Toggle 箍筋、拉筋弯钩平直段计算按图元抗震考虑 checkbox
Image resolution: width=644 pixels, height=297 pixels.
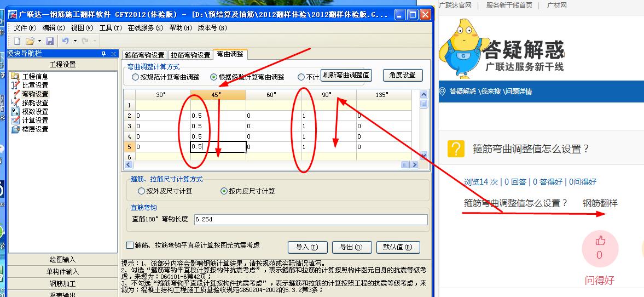[130, 245]
